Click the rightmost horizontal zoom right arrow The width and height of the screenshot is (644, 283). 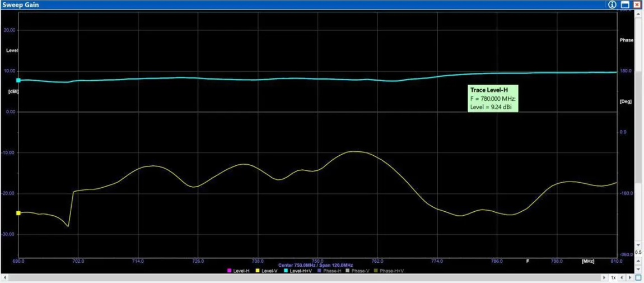[x=630, y=277]
